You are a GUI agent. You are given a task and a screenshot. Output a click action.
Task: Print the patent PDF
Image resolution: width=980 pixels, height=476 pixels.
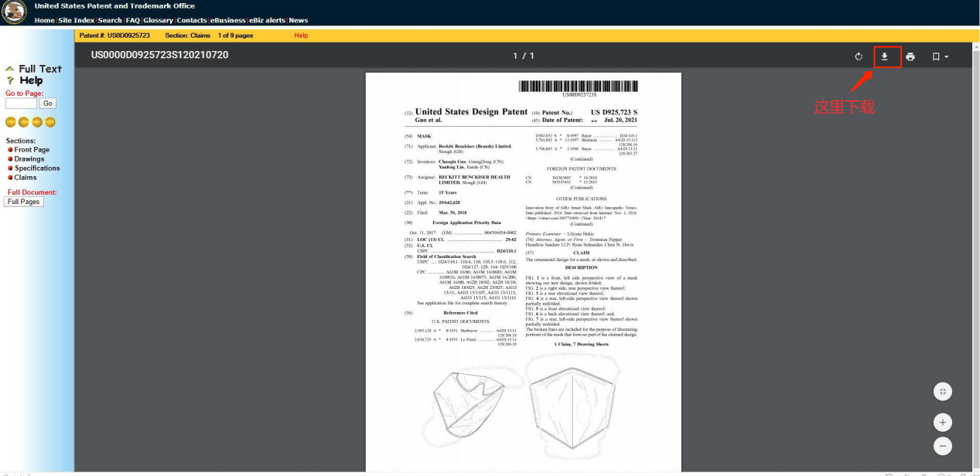click(910, 56)
